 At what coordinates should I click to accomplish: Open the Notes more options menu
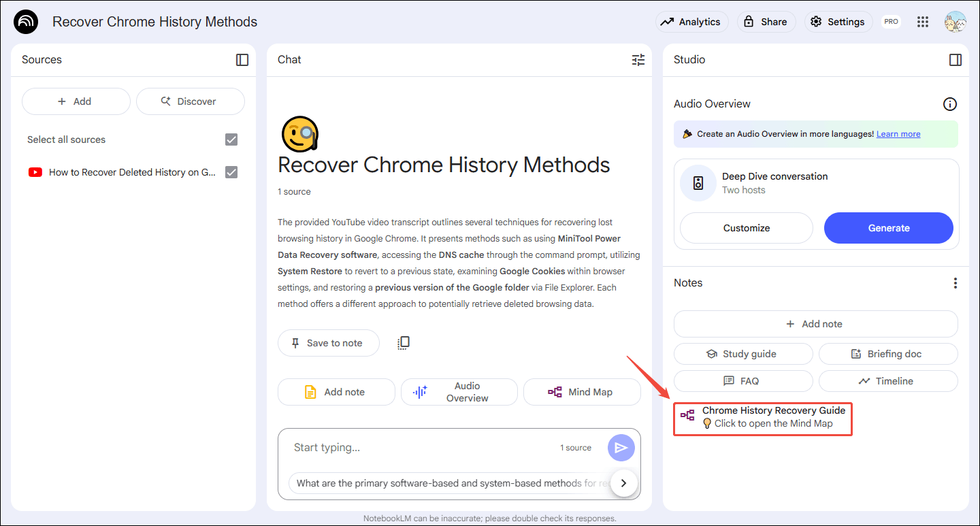[955, 283]
